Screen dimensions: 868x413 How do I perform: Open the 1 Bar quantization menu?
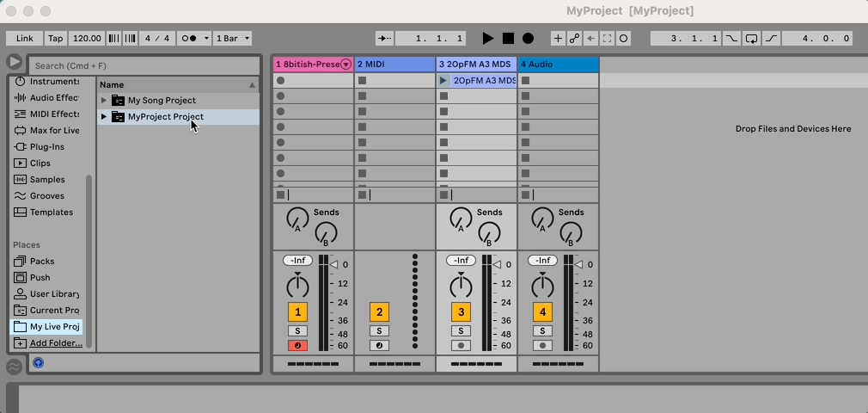[x=233, y=38]
